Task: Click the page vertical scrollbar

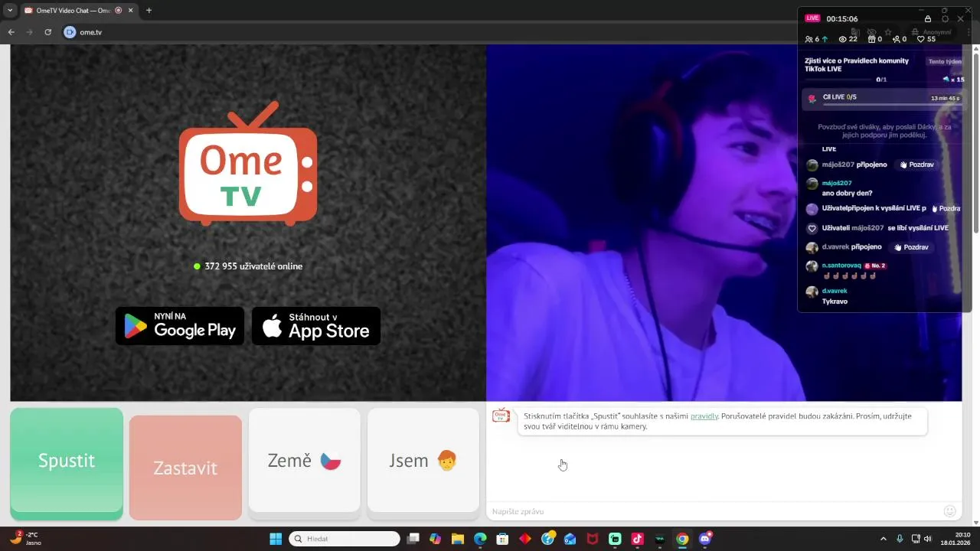Action: click(x=975, y=142)
